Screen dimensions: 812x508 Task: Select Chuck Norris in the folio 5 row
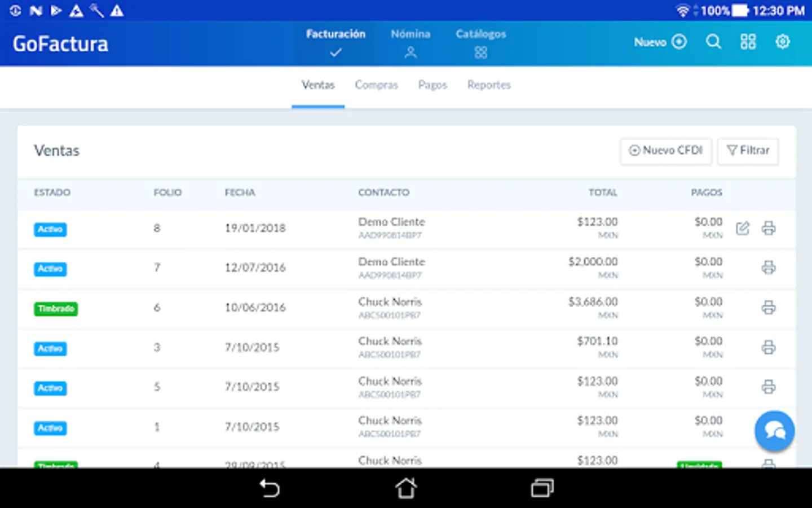pos(390,381)
